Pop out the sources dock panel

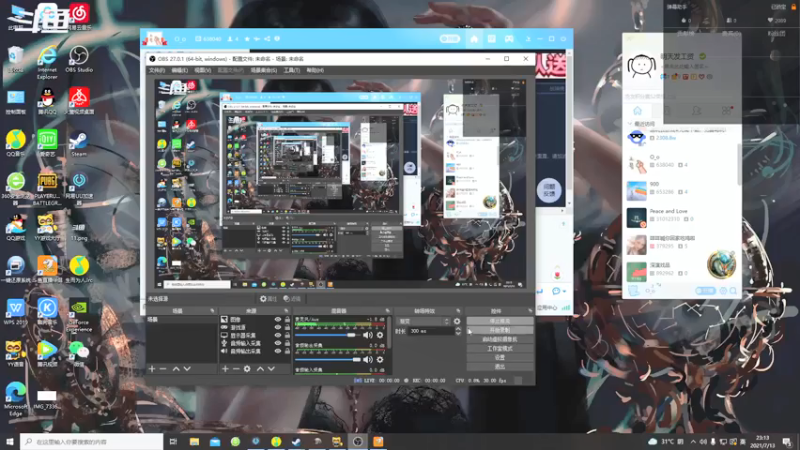click(x=286, y=311)
